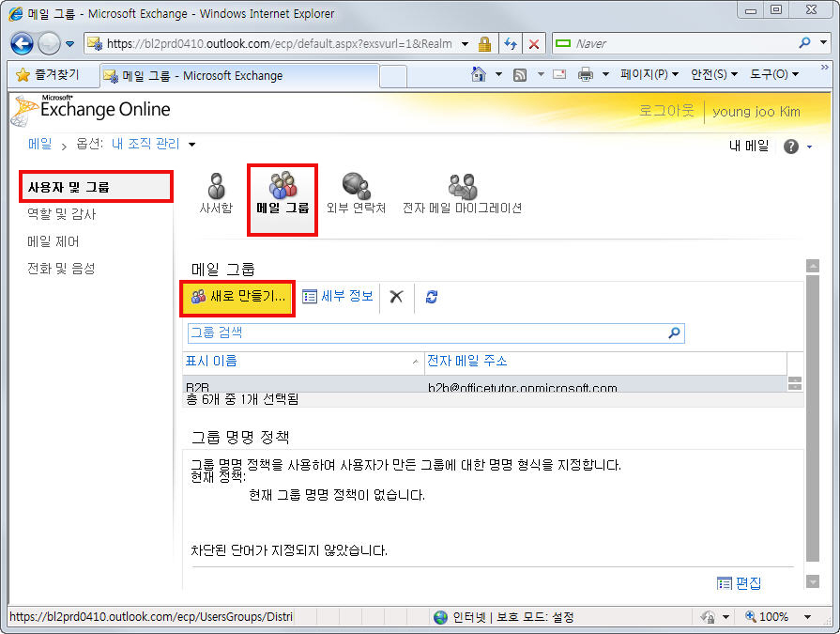Open a new blank browser tab
The width and height of the screenshot is (840, 634).
click(x=393, y=76)
